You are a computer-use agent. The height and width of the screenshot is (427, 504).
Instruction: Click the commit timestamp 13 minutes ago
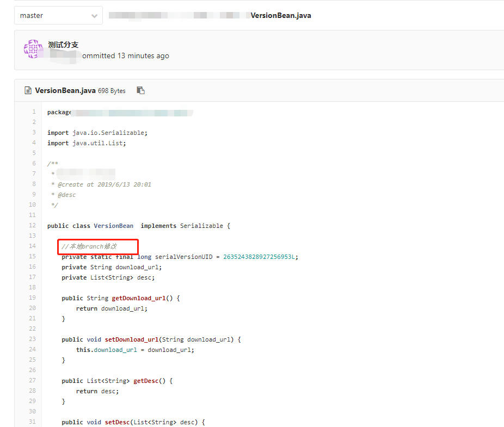click(x=138, y=55)
